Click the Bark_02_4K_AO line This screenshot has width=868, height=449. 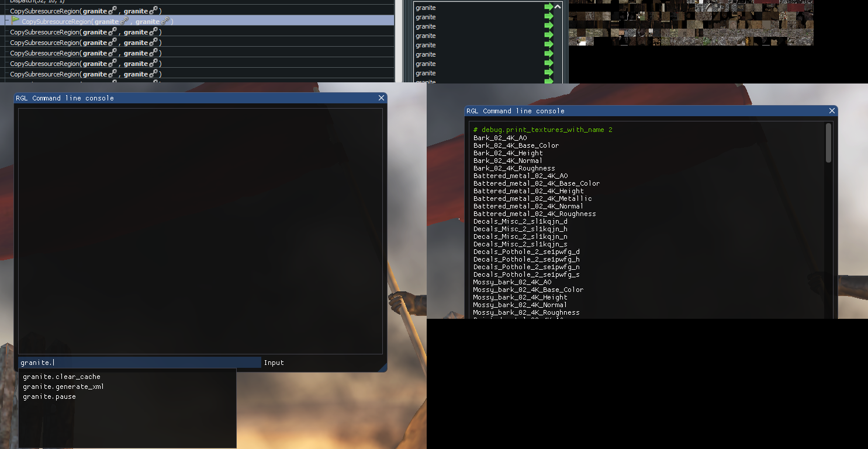click(x=500, y=138)
